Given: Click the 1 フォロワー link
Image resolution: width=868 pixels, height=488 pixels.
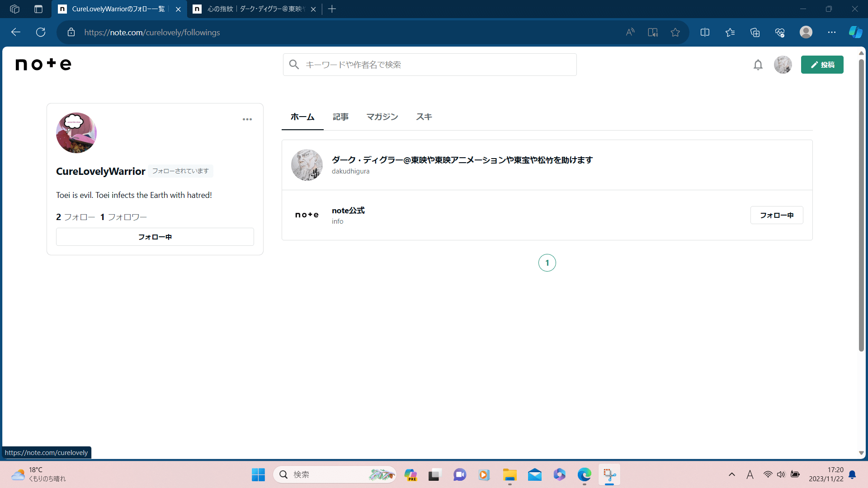Looking at the screenshot, I should [x=123, y=217].
